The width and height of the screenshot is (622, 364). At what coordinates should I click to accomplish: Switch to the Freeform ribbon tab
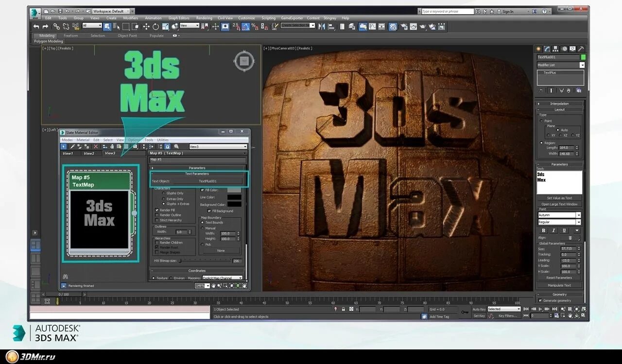tap(70, 35)
